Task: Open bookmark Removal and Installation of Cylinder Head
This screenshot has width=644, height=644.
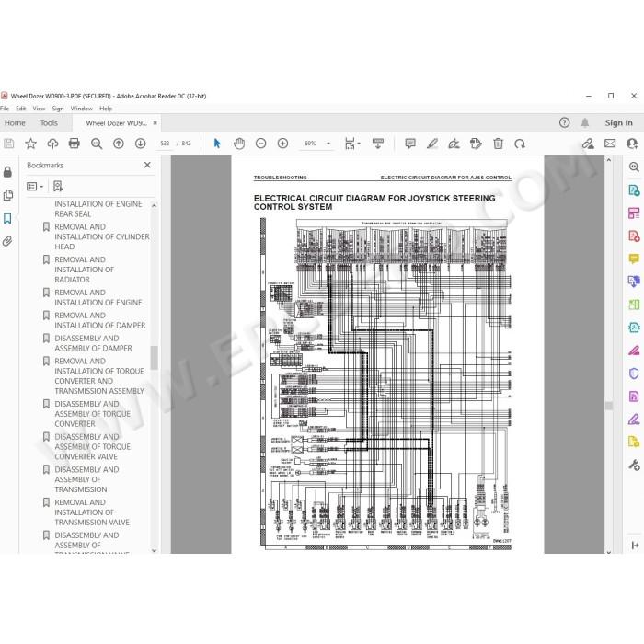Action: point(102,236)
